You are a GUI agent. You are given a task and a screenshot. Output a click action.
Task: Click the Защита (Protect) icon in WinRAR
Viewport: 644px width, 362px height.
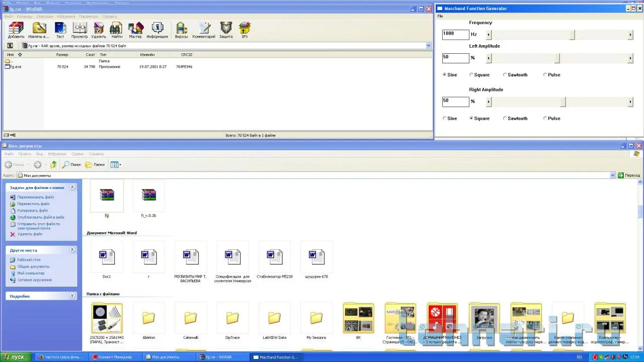(226, 30)
